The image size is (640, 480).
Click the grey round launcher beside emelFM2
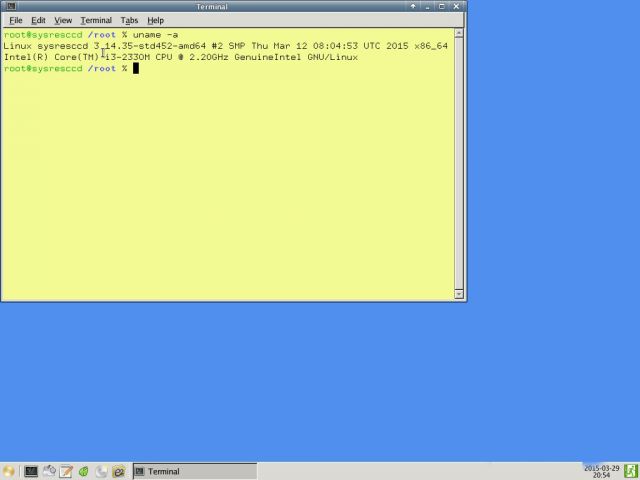101,471
